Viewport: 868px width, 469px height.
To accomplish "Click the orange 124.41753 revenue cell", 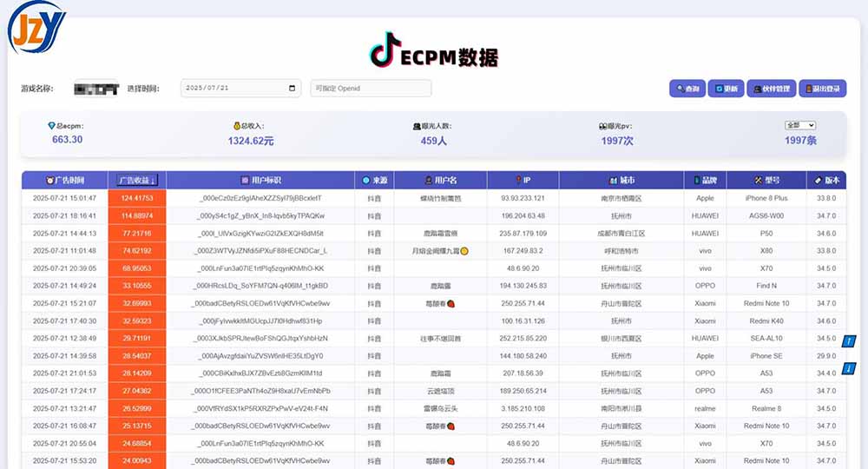I will 136,198.
